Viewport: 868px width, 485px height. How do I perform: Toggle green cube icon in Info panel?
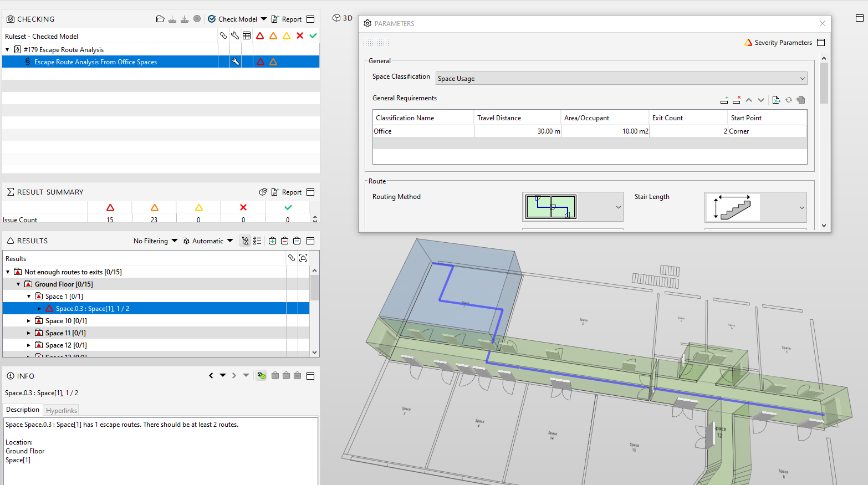click(x=262, y=375)
